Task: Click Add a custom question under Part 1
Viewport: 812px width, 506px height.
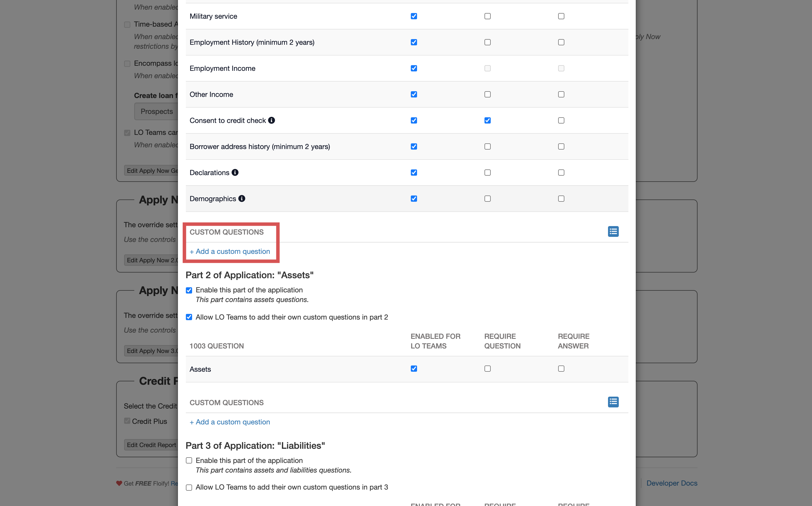Action: 230,251
